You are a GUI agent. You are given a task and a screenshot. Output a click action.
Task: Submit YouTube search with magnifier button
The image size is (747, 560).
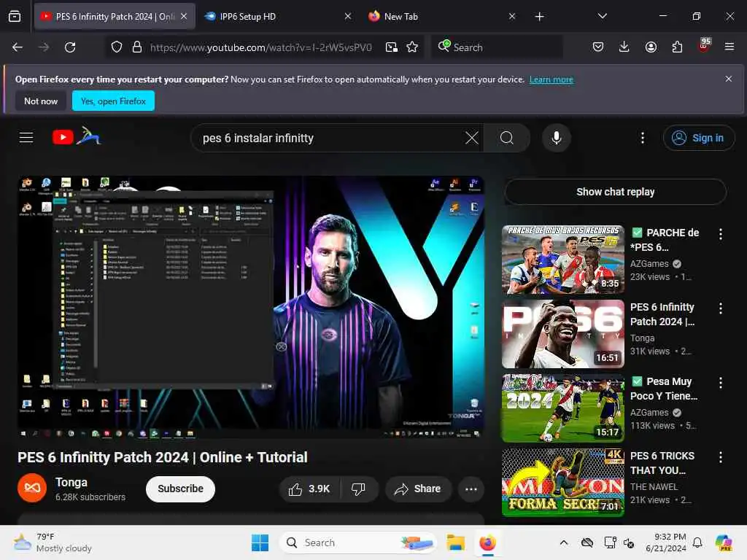pos(507,138)
